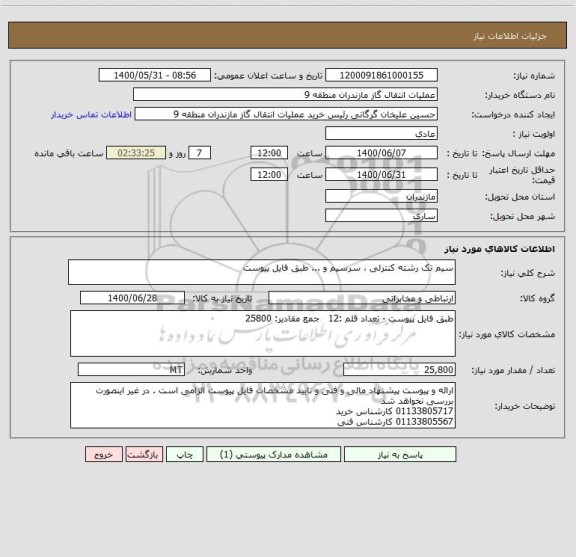
Task: Click the price validity time 12:00 field
Action: [x=269, y=175]
